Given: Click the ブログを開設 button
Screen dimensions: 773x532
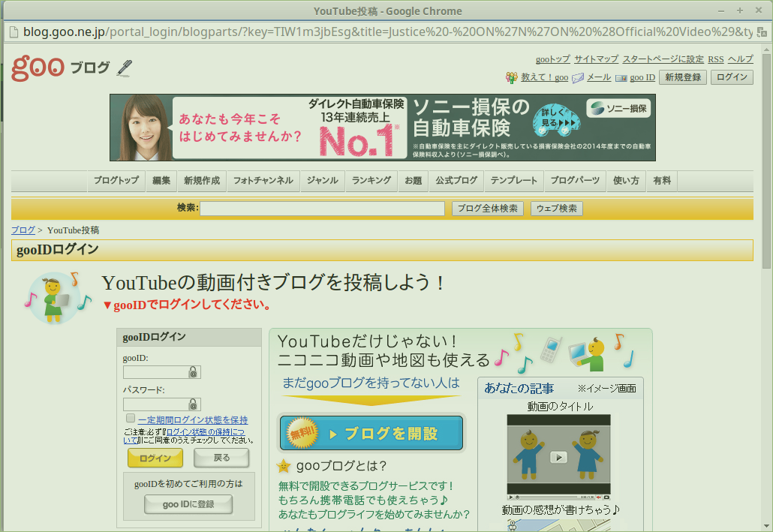Looking at the screenshot, I should tap(371, 434).
